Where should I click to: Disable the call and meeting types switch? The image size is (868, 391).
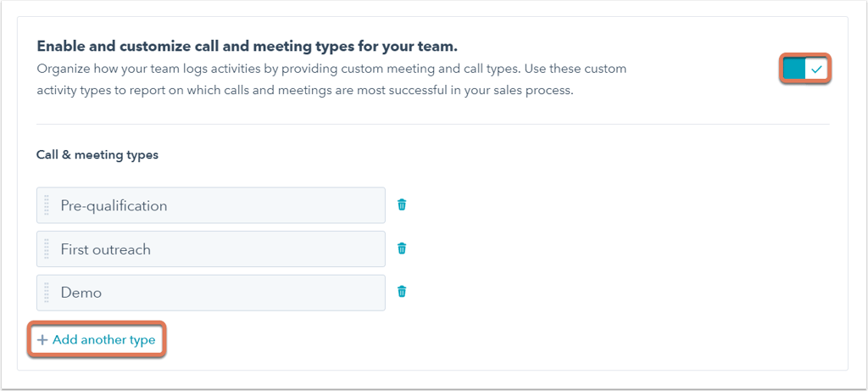[x=805, y=70]
